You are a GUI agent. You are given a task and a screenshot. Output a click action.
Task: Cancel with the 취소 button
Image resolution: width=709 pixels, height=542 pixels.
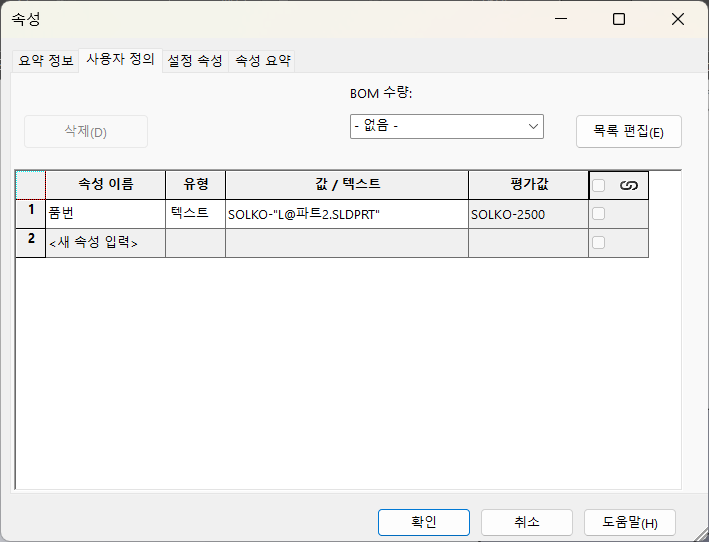click(527, 522)
